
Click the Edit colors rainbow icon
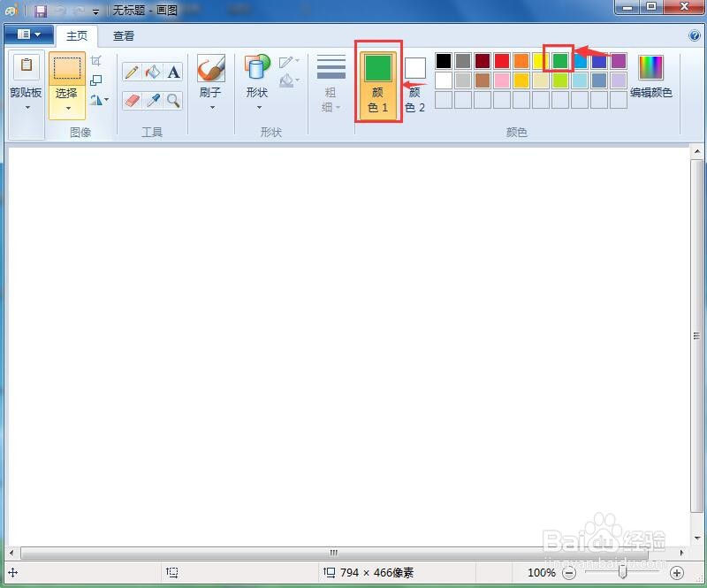pos(650,68)
